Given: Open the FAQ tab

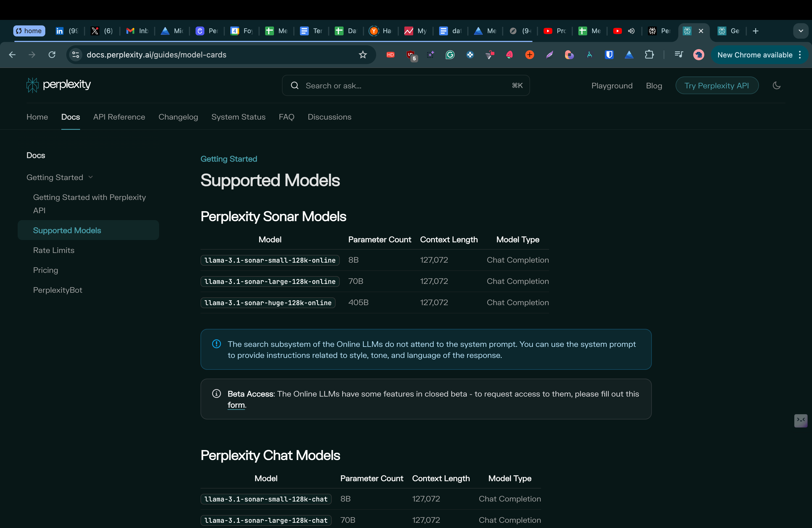Looking at the screenshot, I should coord(286,117).
